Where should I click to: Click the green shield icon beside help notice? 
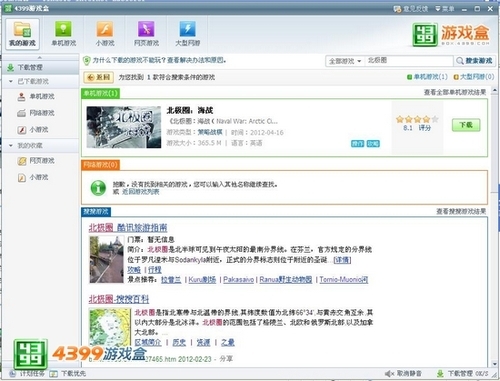point(87,60)
